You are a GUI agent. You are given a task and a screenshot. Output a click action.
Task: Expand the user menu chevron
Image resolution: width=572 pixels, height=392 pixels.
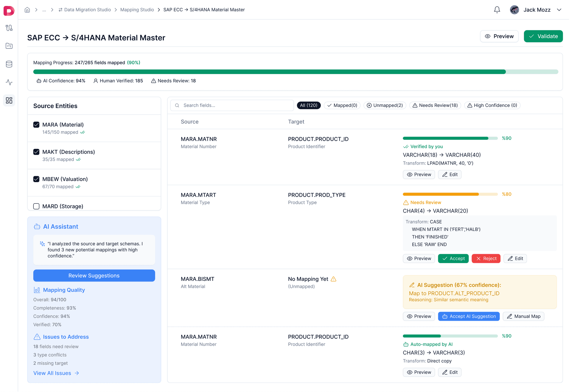[x=559, y=10]
